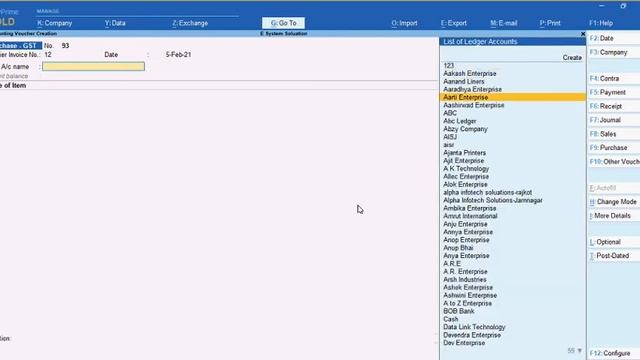Open the M: E-mail menu
Viewport: 640px width, 360px height.
503,23
